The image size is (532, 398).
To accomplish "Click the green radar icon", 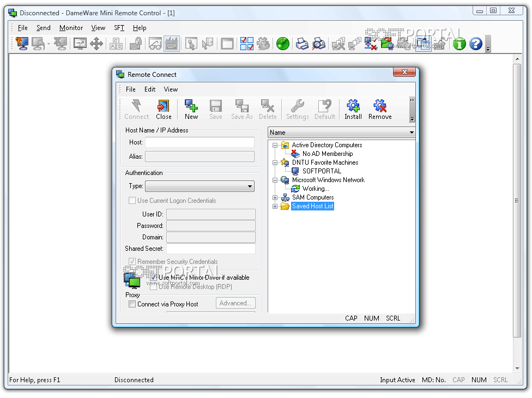I will [282, 44].
